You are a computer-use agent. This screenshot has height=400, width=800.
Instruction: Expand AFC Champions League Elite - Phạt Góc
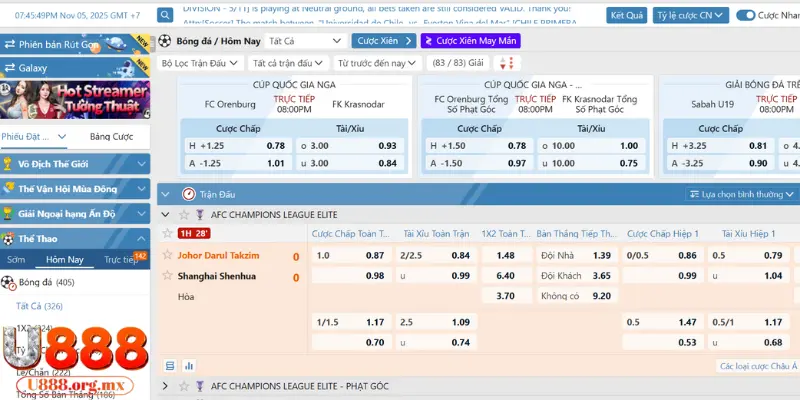[165, 386]
